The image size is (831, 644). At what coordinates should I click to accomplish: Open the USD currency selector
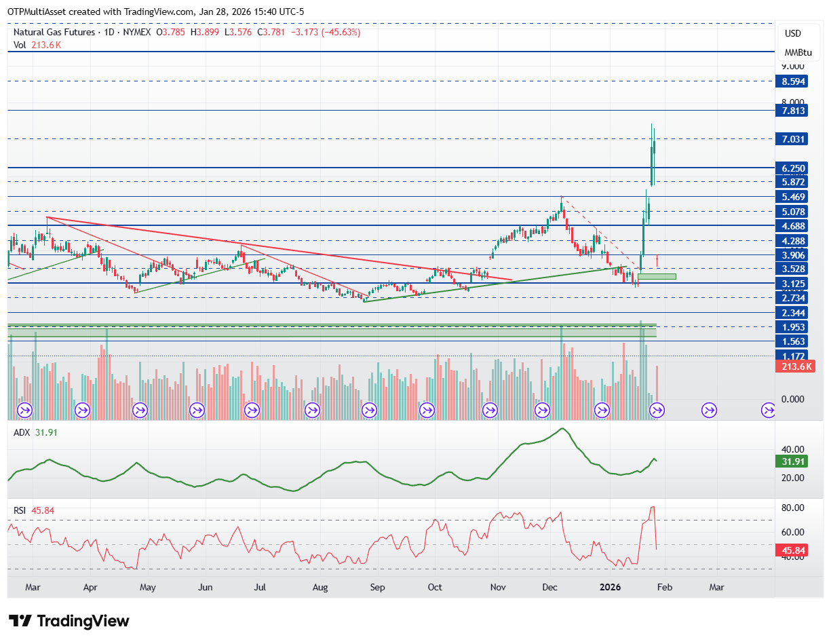pyautogui.click(x=793, y=34)
